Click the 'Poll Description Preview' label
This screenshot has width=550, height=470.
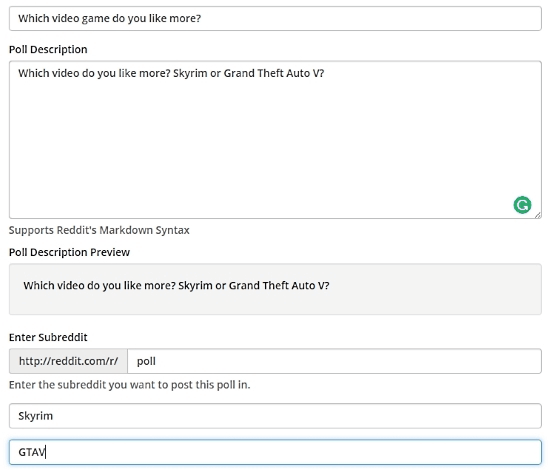tap(69, 252)
